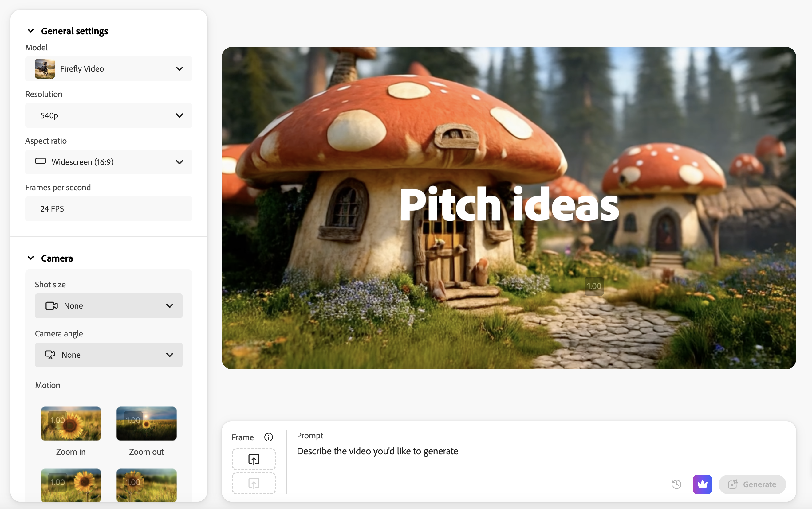Screen dimensions: 812x509
Task: Click the purple crown premium icon
Action: coord(702,484)
